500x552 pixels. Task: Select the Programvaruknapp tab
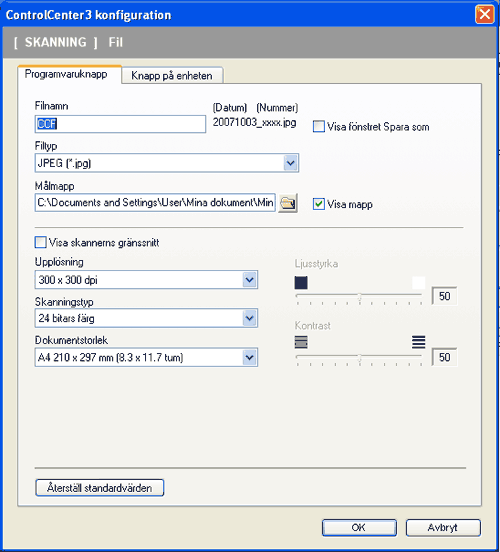(66, 74)
